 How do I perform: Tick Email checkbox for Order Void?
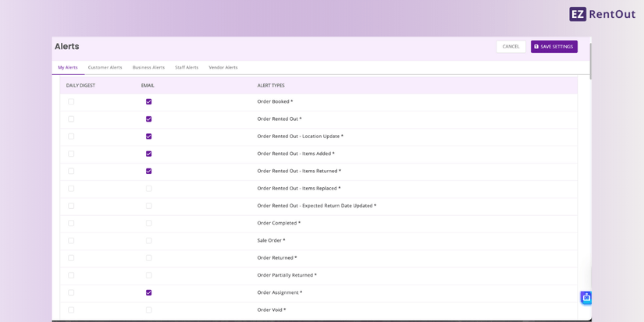pos(149,310)
